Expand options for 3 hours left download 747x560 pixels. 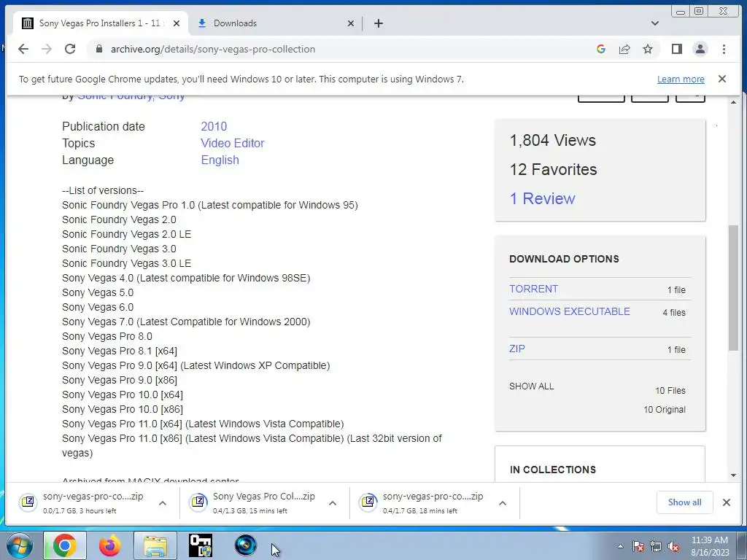pyautogui.click(x=163, y=503)
